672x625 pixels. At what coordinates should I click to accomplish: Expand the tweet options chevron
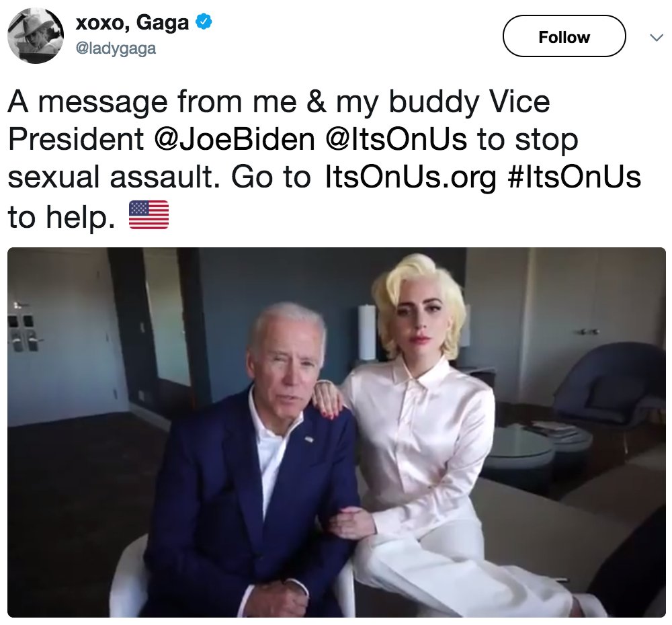pyautogui.click(x=656, y=38)
